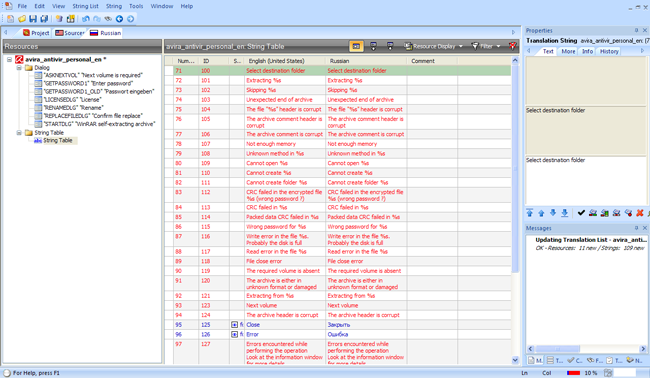Open the Info tab in Properties

click(587, 51)
